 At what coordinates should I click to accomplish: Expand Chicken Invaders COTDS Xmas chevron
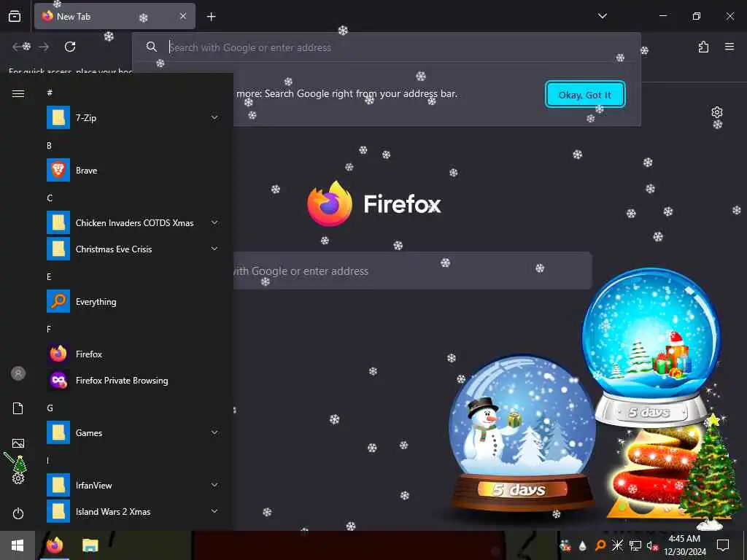(x=214, y=222)
